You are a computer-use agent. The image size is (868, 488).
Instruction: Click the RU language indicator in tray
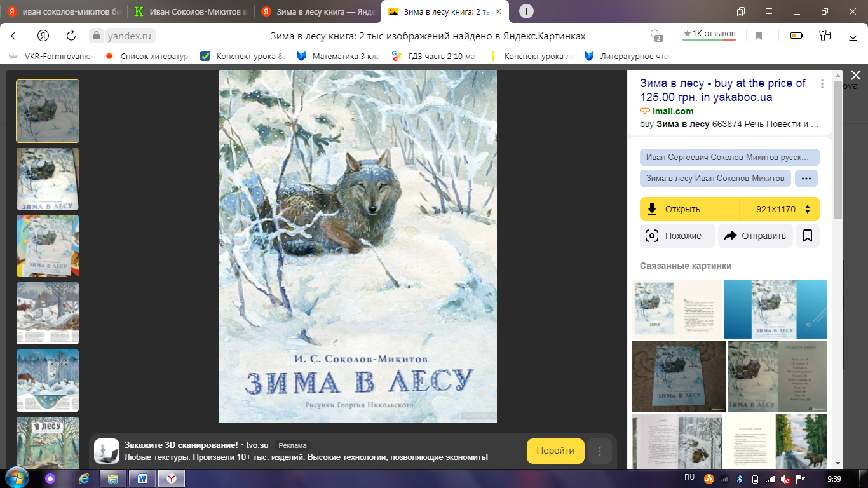coord(689,477)
